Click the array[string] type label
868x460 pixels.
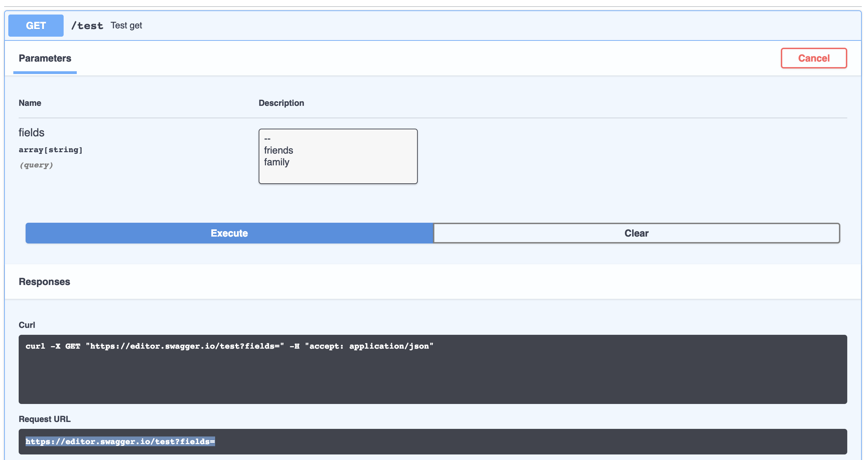pyautogui.click(x=51, y=150)
